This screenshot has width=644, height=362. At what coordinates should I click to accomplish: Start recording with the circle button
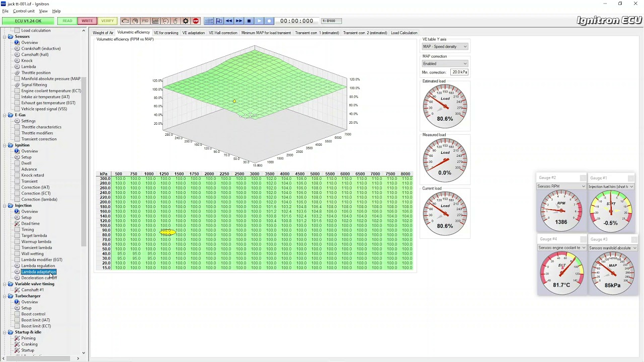[x=269, y=21]
